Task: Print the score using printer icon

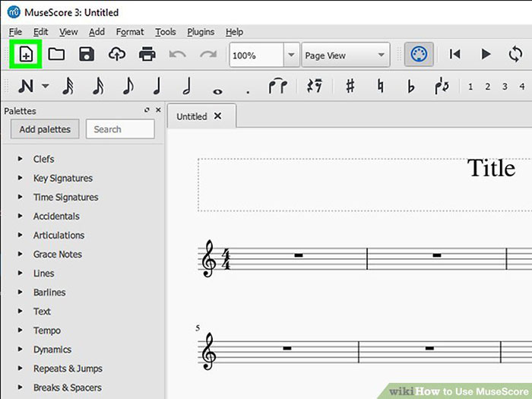Action: (147, 55)
